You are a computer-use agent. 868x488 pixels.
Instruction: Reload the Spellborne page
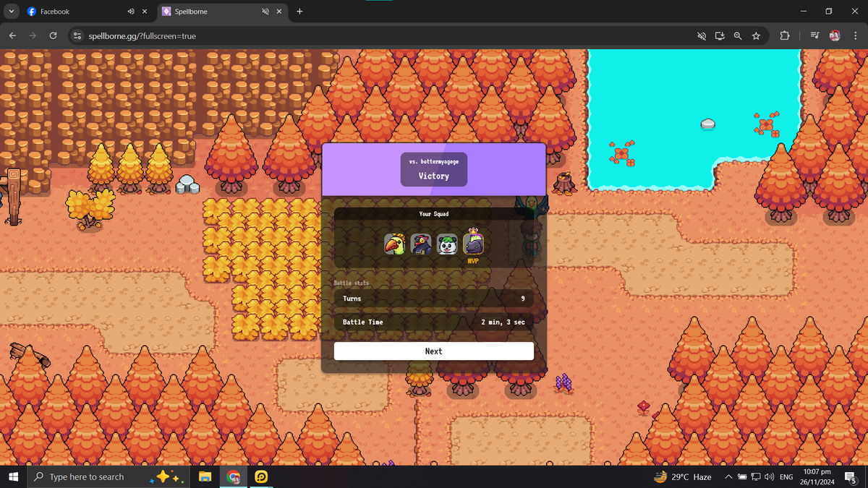(53, 35)
